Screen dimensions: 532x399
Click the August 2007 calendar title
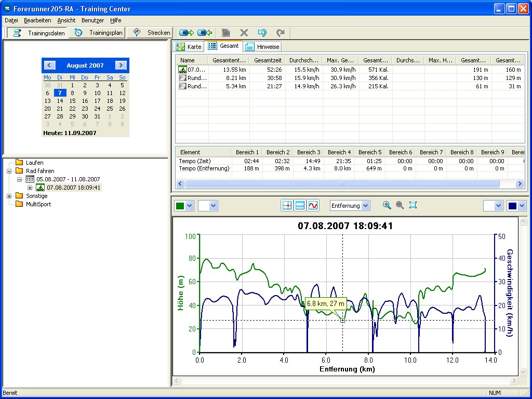(85, 65)
